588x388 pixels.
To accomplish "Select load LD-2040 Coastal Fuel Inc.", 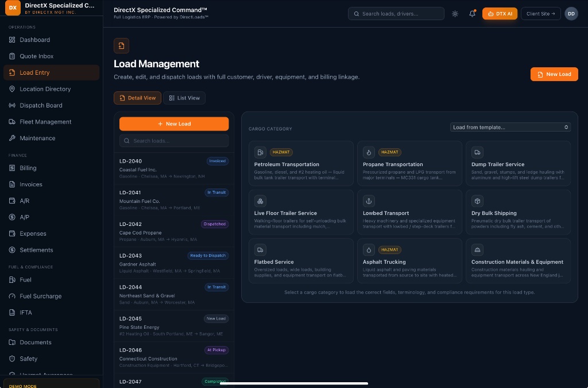I will pyautogui.click(x=174, y=168).
